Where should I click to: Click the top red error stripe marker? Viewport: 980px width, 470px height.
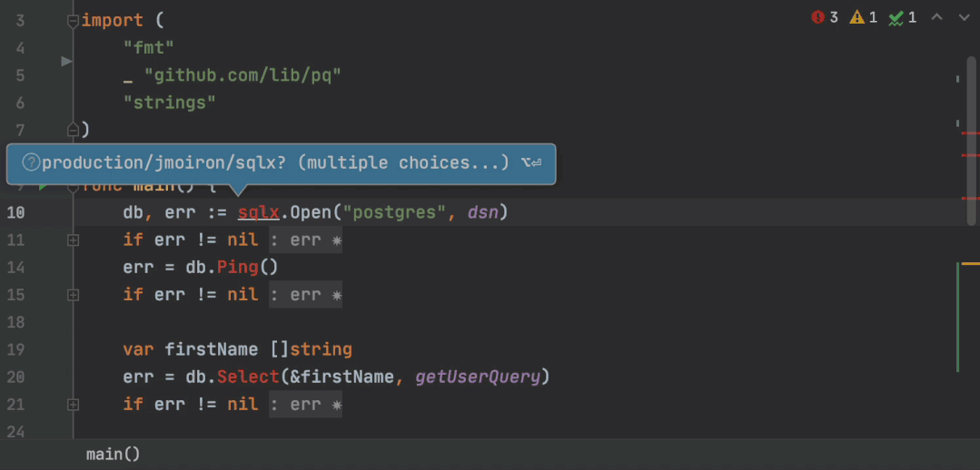pyautogui.click(x=971, y=133)
